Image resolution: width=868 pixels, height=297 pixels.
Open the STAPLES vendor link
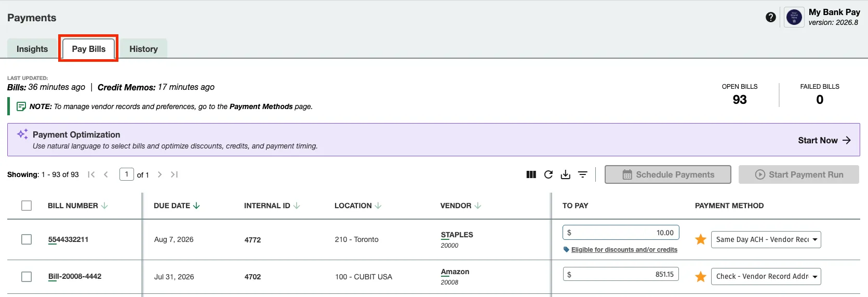point(457,235)
